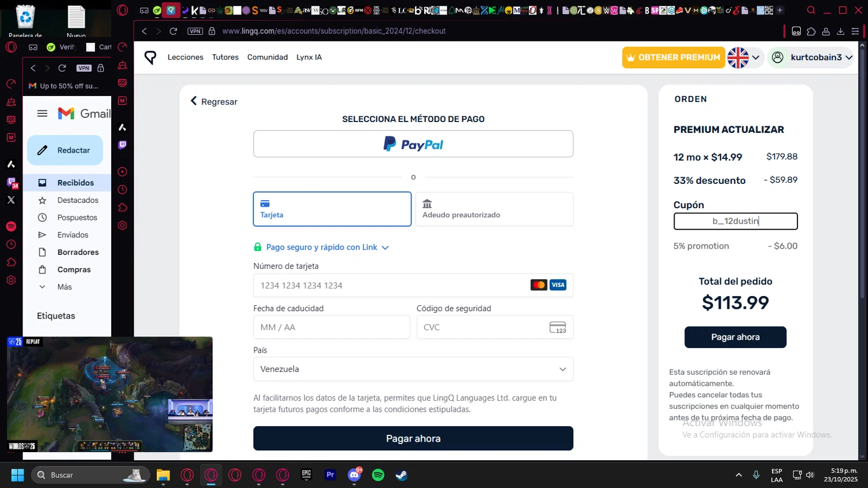The height and width of the screenshot is (488, 868).
Task: Click the VPN badge in the Gmail window
Action: coord(84,68)
